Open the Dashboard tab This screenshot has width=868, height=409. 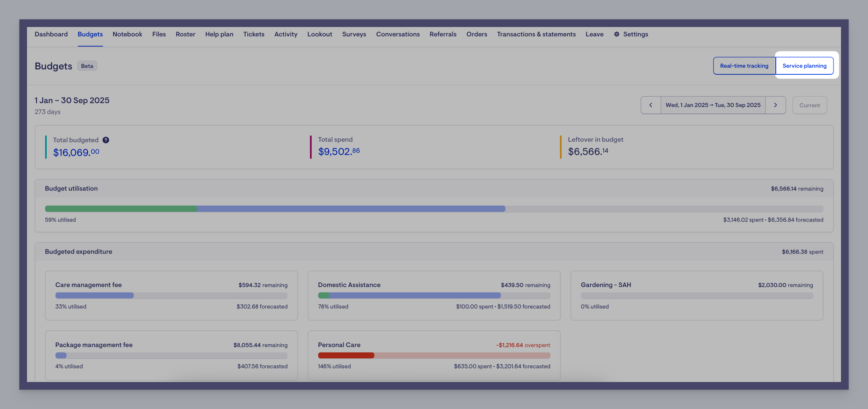(x=51, y=34)
